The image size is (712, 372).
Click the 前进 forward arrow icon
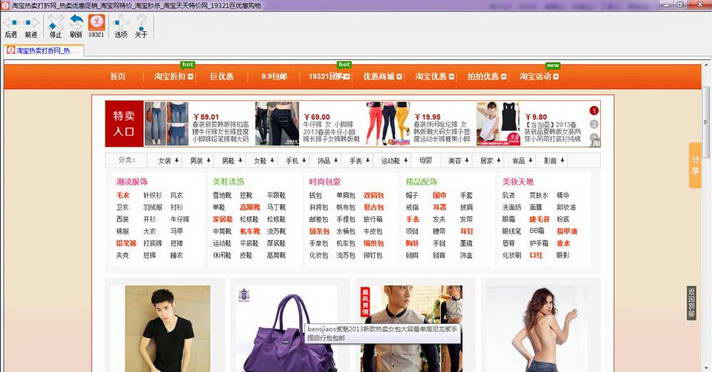[x=31, y=23]
